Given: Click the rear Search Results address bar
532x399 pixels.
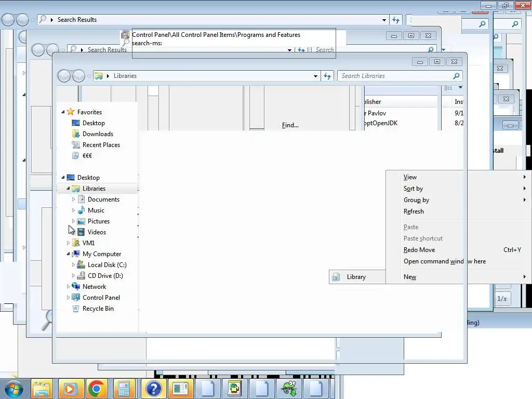Looking at the screenshot, I should pyautogui.click(x=215, y=20).
